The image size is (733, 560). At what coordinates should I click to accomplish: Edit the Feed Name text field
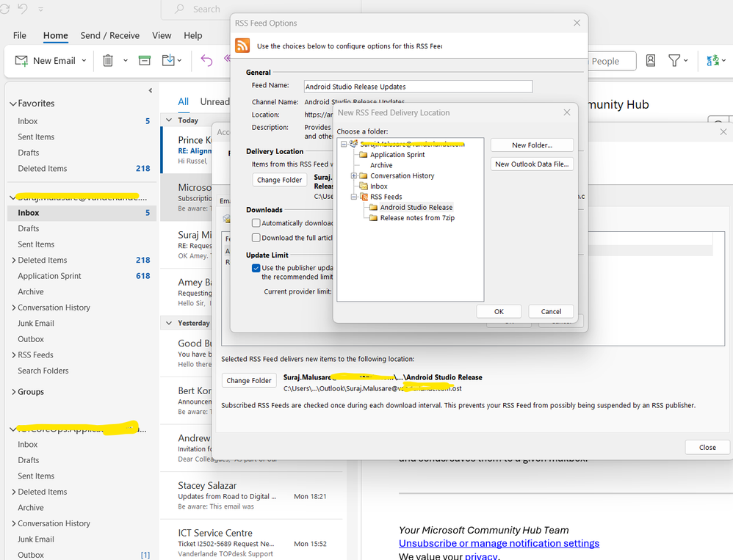point(418,87)
